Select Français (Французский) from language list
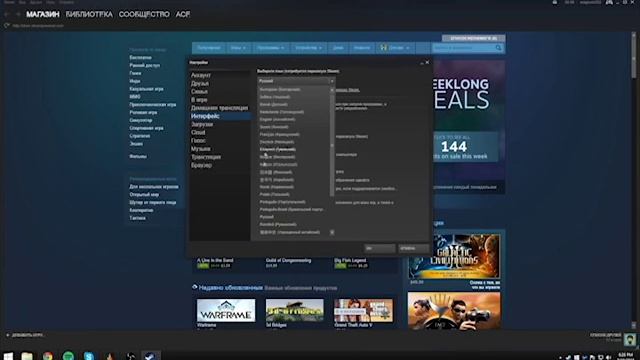Image resolution: width=640 pixels, height=360 pixels. pyautogui.click(x=280, y=134)
